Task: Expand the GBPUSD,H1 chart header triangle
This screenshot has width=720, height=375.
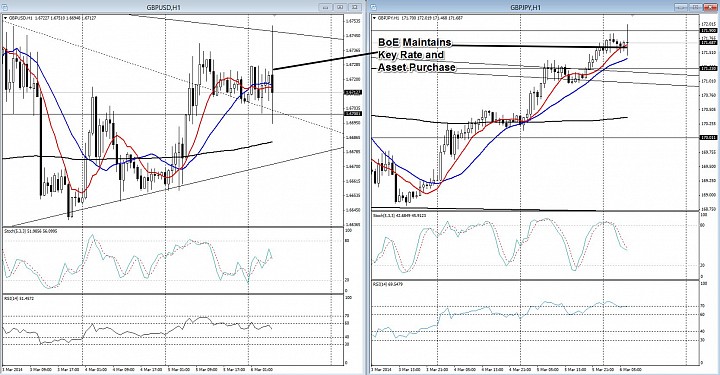Action: (5, 18)
